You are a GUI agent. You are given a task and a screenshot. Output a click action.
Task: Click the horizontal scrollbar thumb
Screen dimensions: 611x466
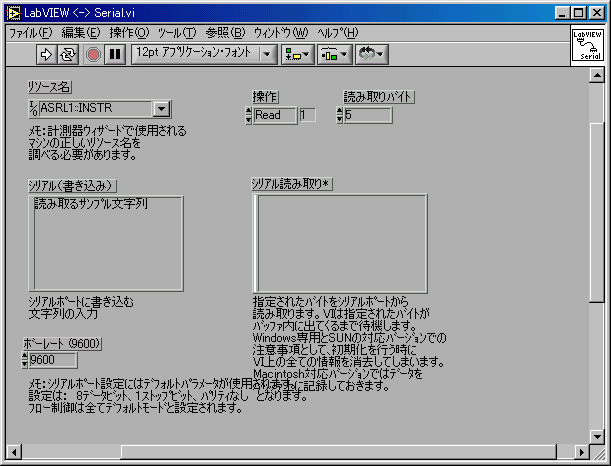(x=339, y=452)
